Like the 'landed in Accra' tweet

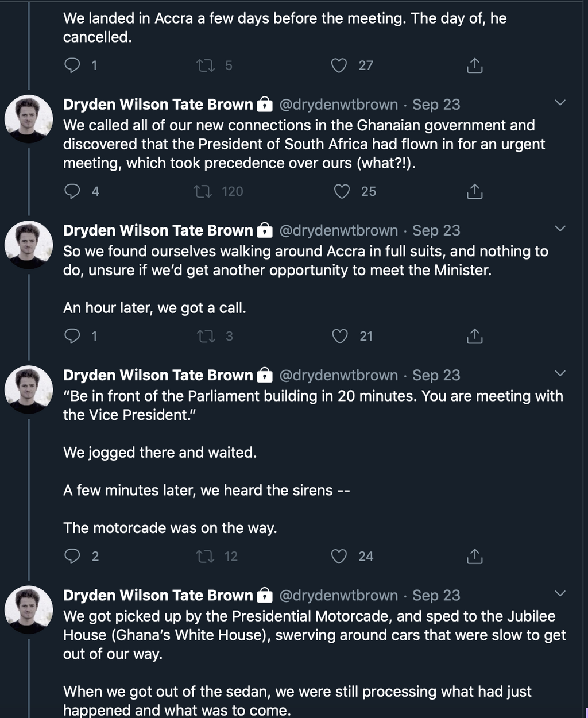coord(339,65)
